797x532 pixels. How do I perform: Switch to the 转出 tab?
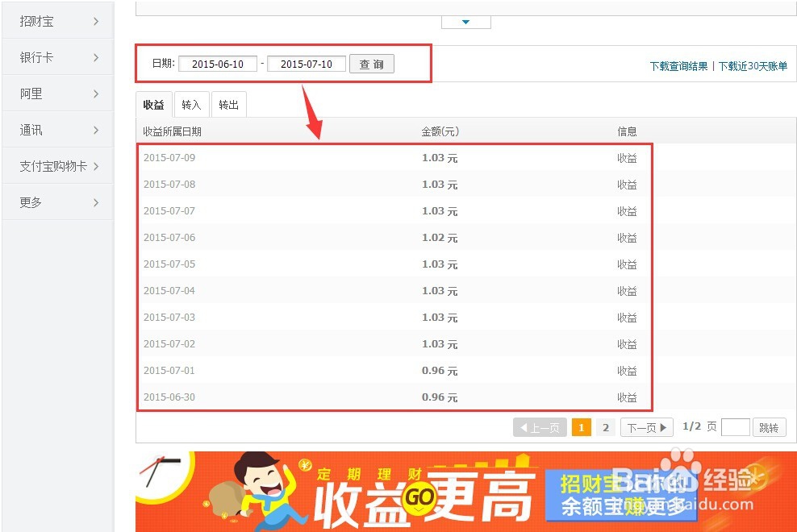(228, 104)
